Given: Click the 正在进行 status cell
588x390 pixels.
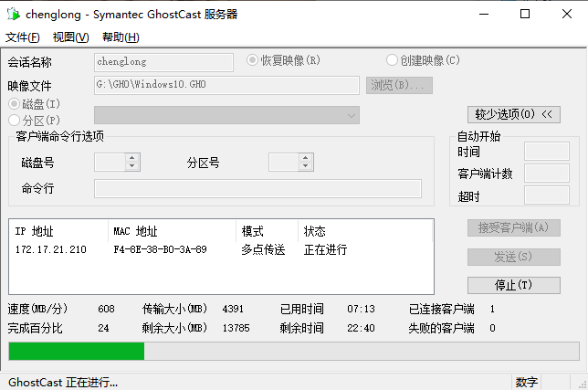Looking at the screenshot, I should (325, 249).
